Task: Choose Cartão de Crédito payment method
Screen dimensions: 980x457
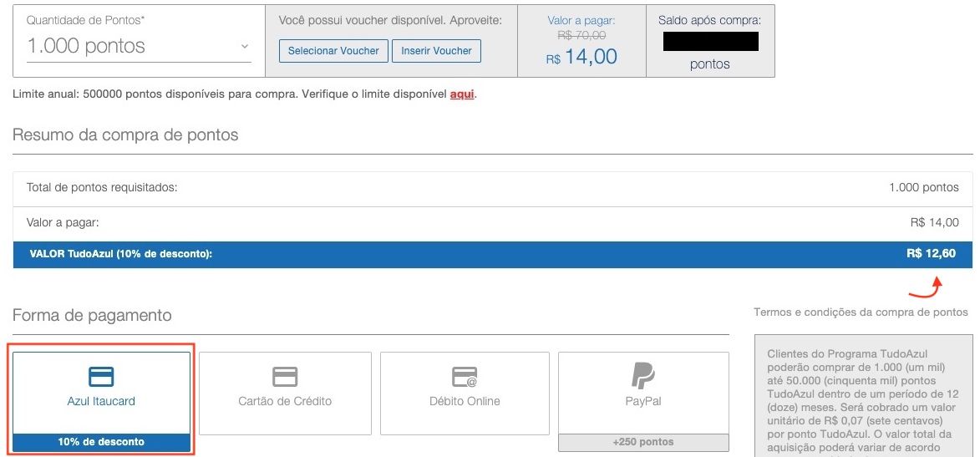Action: point(285,394)
